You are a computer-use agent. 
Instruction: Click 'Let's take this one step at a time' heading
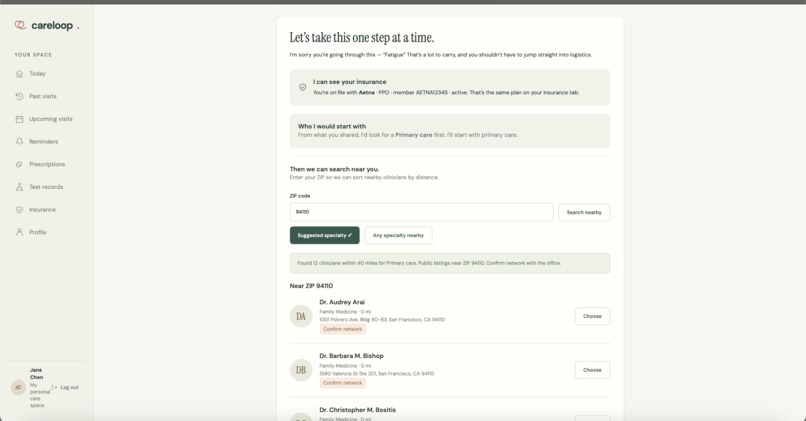point(362,38)
